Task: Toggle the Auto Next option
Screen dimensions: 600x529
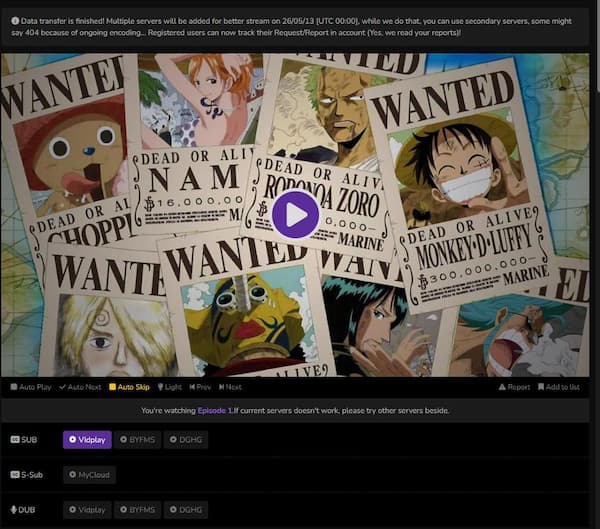Action: coord(80,387)
